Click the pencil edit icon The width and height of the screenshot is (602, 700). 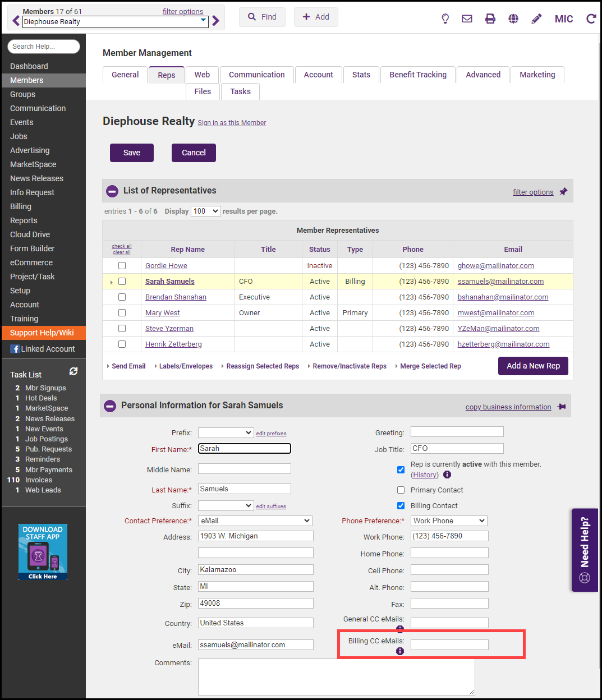536,19
